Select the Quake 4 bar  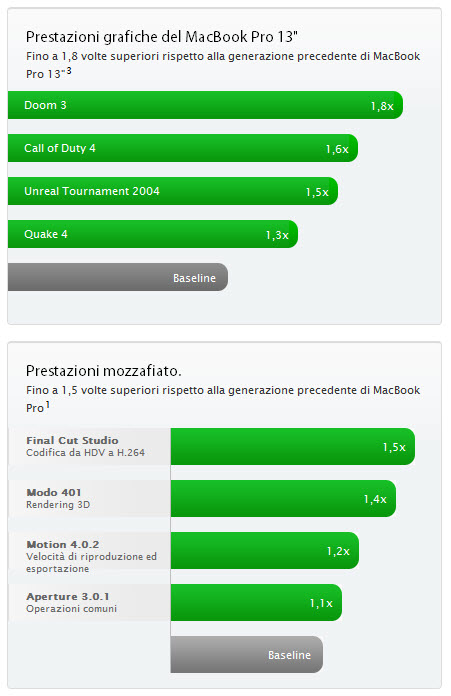(153, 234)
